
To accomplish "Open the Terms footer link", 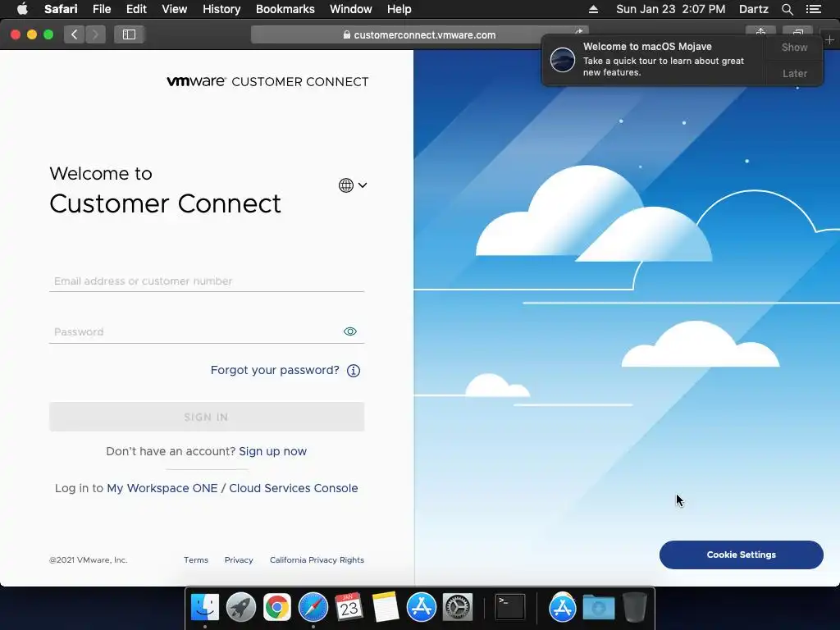I will (x=196, y=559).
